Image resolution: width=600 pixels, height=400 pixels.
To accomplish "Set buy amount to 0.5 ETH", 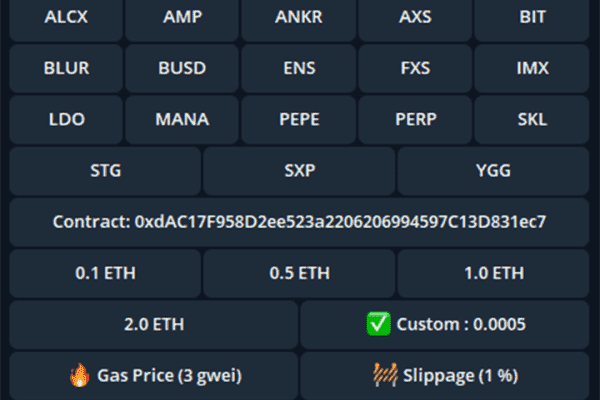I will 299,274.
